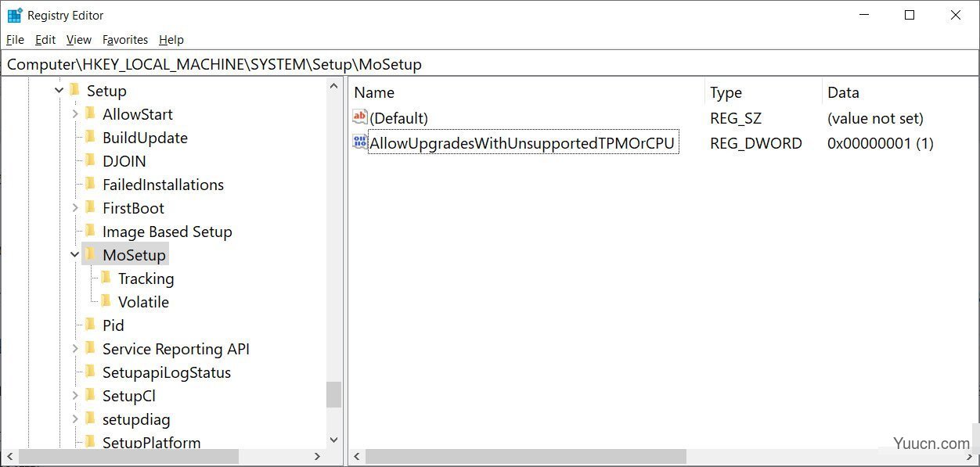Select the FailedInstallations key
This screenshot has width=980, height=467.
[163, 185]
